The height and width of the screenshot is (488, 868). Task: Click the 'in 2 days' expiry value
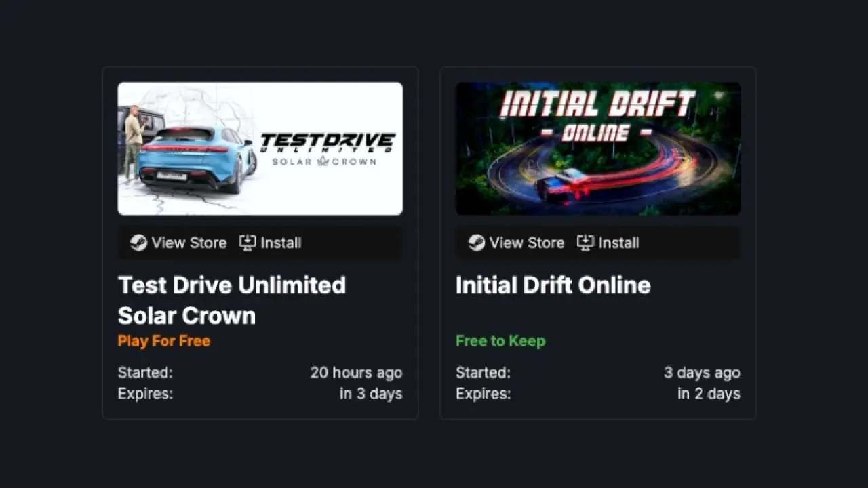click(x=708, y=394)
